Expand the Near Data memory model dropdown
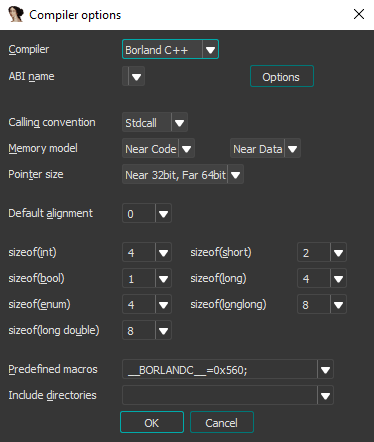374x442 pixels. pos(265,148)
